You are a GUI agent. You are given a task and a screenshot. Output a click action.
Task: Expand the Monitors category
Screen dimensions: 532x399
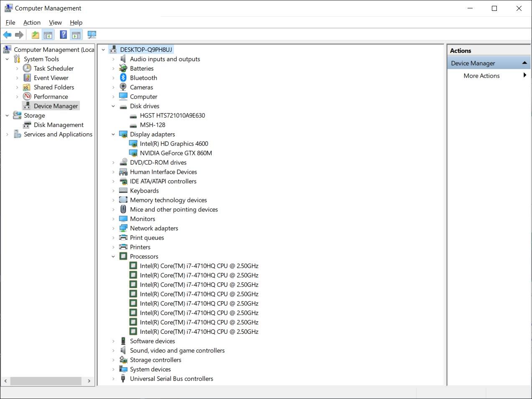(x=113, y=219)
